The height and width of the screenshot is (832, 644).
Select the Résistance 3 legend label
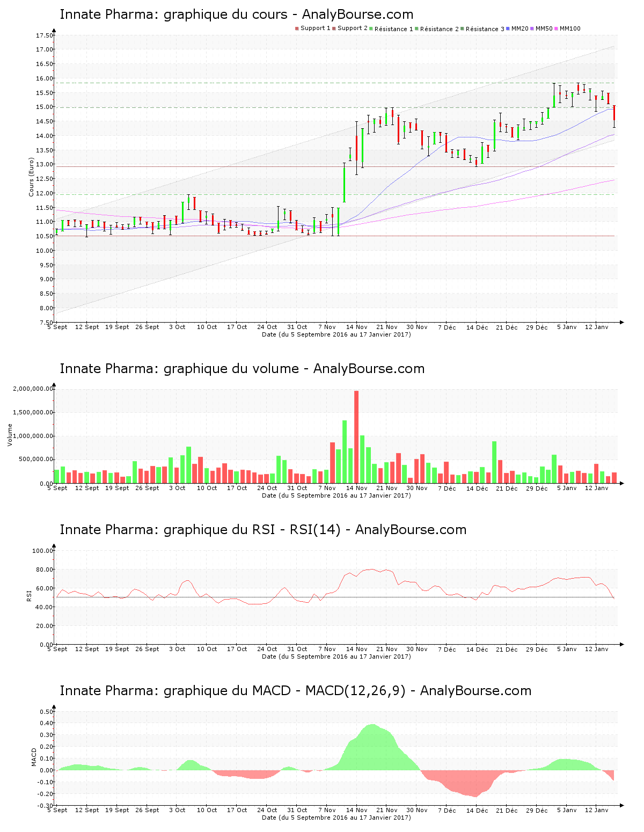pyautogui.click(x=485, y=28)
